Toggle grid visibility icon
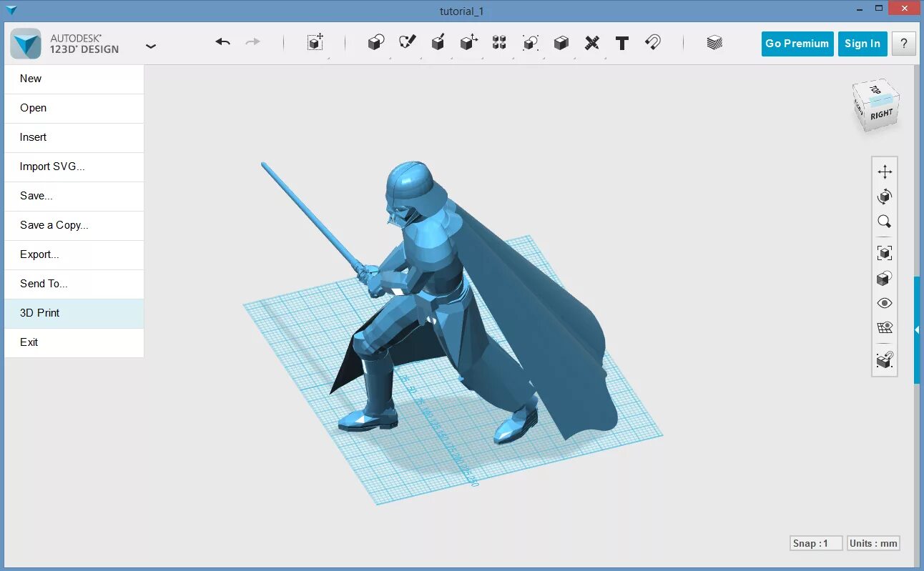The image size is (924, 571). click(x=885, y=328)
